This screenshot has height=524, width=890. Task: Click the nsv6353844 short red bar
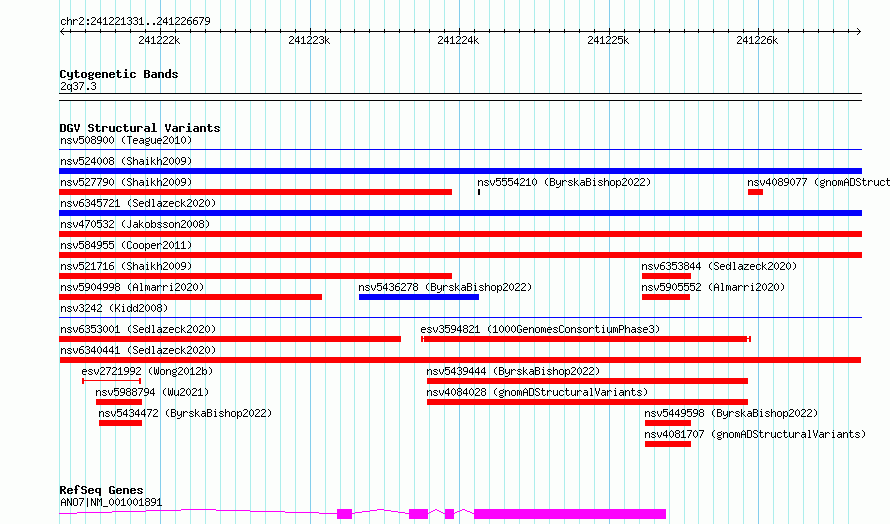666,276
